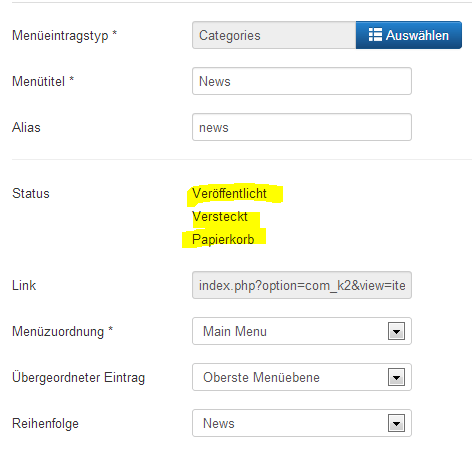Click the Status label
472x452 pixels.
pyautogui.click(x=31, y=193)
